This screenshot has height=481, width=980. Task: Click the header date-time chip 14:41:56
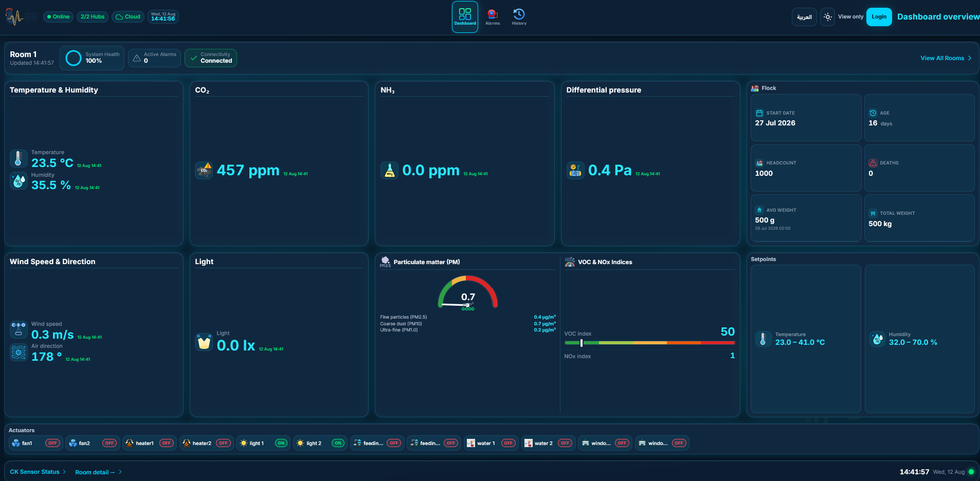click(x=163, y=17)
